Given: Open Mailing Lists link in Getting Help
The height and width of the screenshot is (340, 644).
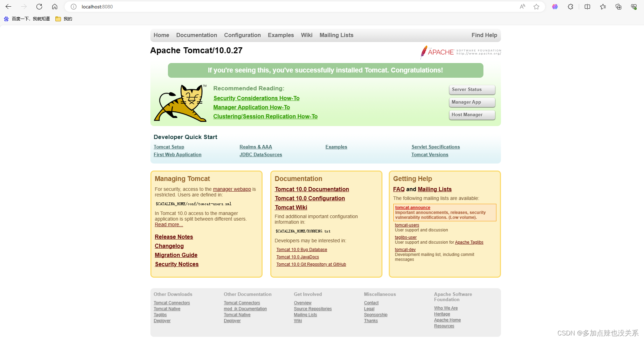Looking at the screenshot, I should [435, 189].
